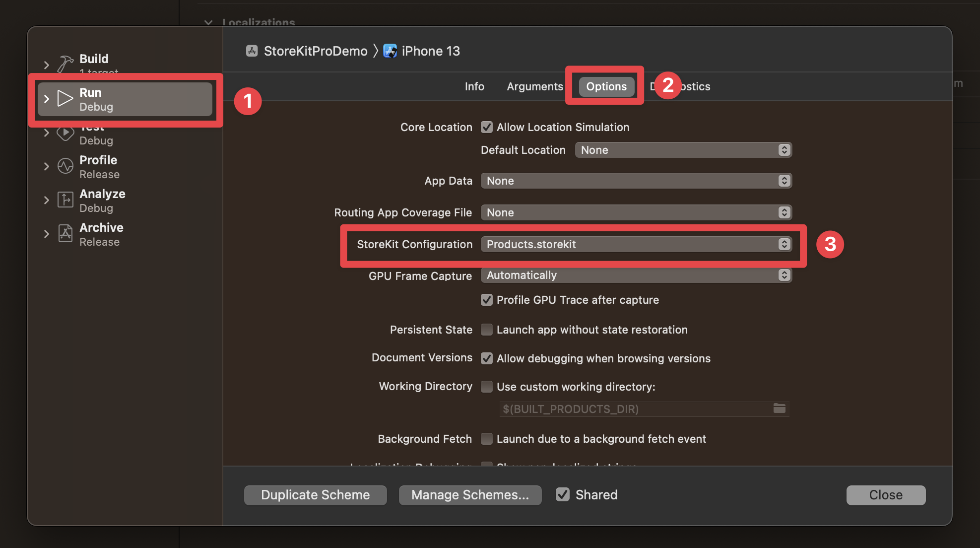Switch to the Arguments tab
This screenshot has height=548, width=980.
coord(535,86)
